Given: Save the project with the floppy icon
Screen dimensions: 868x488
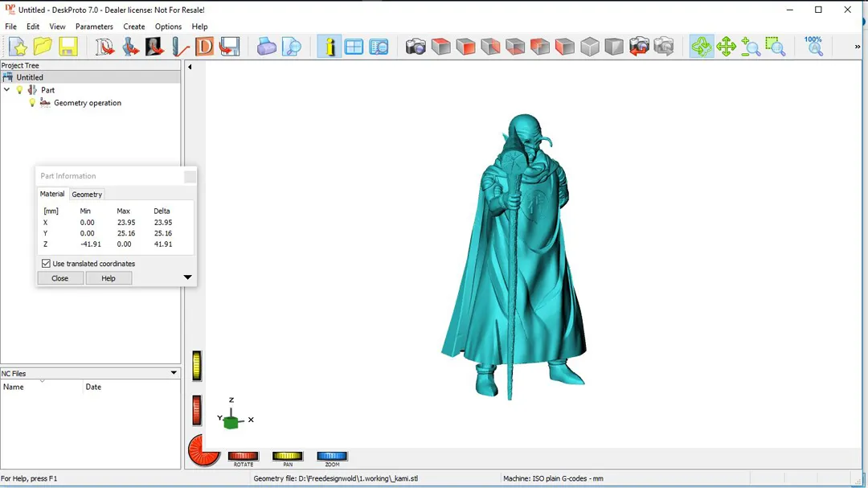Looking at the screenshot, I should pos(68,47).
